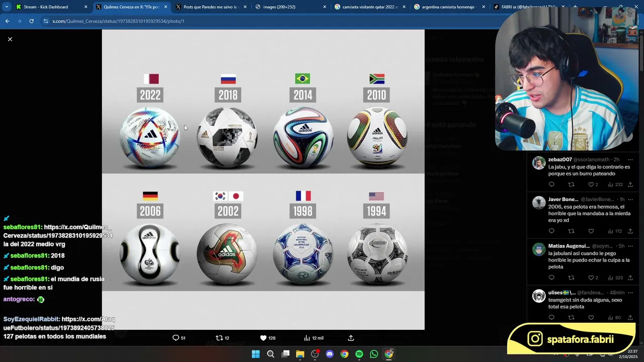The image size is (644, 362).
Task: Switch to camiseta visitante qatar 2022 tab
Action: [x=370, y=7]
